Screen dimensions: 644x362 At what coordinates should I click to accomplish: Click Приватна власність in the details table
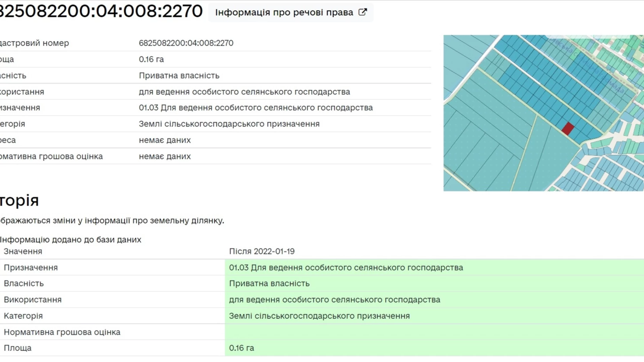pos(179,76)
